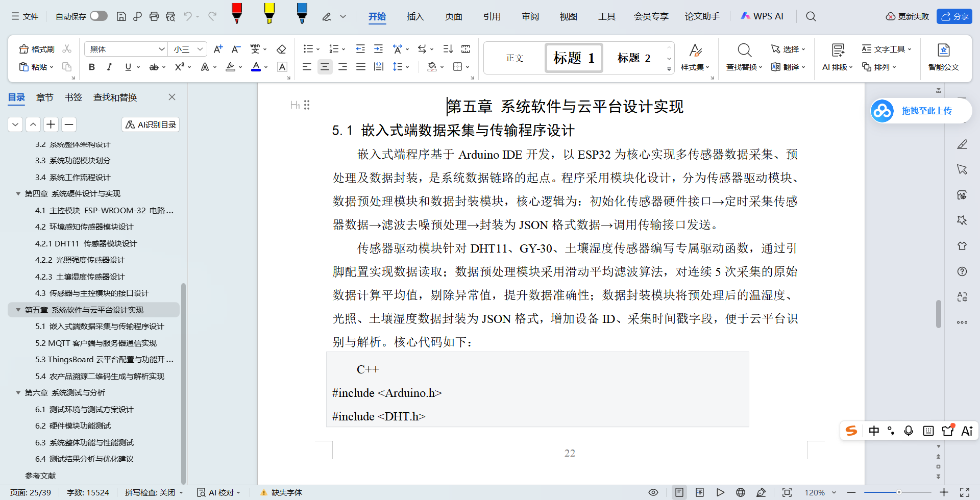This screenshot has height=500, width=980.
Task: Click the plus icon to promote outline level
Action: pyautogui.click(x=51, y=124)
